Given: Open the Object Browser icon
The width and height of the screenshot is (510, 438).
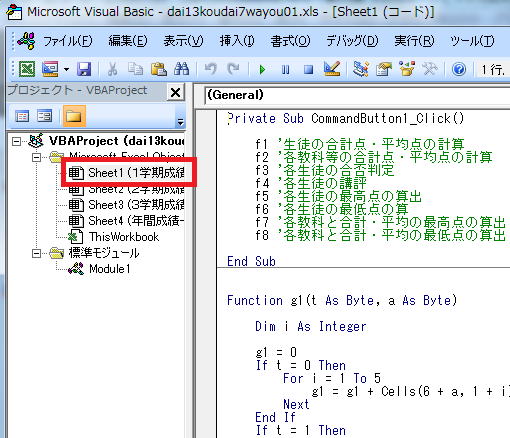Looking at the screenshot, I should tap(407, 69).
